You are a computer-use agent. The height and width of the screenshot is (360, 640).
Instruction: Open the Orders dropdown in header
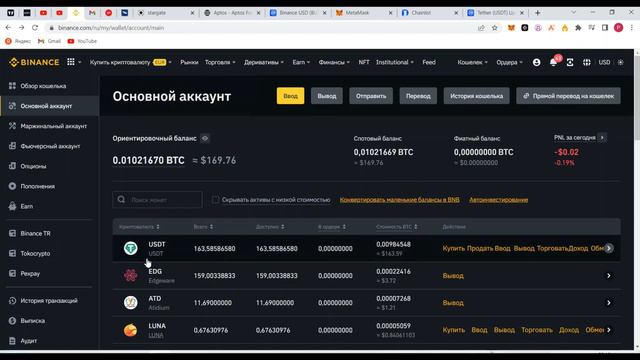509,62
